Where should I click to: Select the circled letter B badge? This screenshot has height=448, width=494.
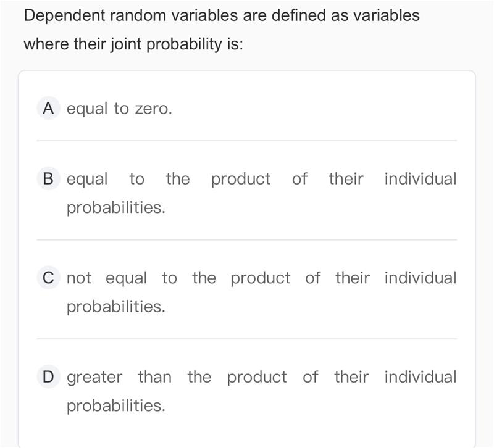tap(48, 178)
